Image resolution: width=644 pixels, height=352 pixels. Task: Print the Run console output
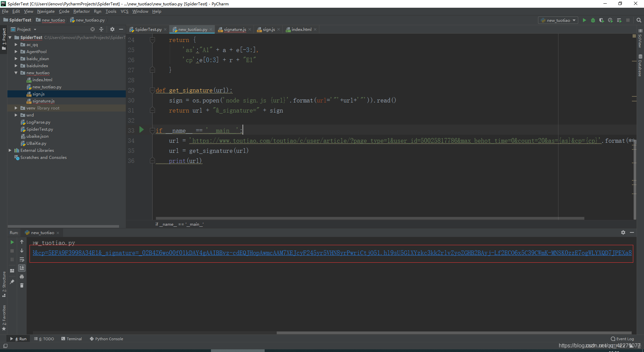(22, 277)
